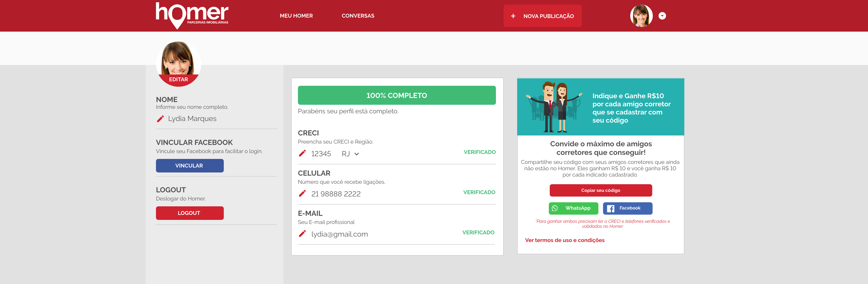Click the Indique e Ganhe R$10 headline

(x=632, y=108)
